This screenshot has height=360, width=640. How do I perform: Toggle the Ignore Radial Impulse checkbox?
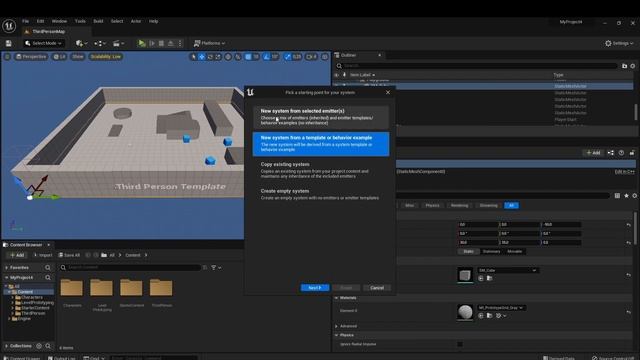pyautogui.click(x=460, y=344)
